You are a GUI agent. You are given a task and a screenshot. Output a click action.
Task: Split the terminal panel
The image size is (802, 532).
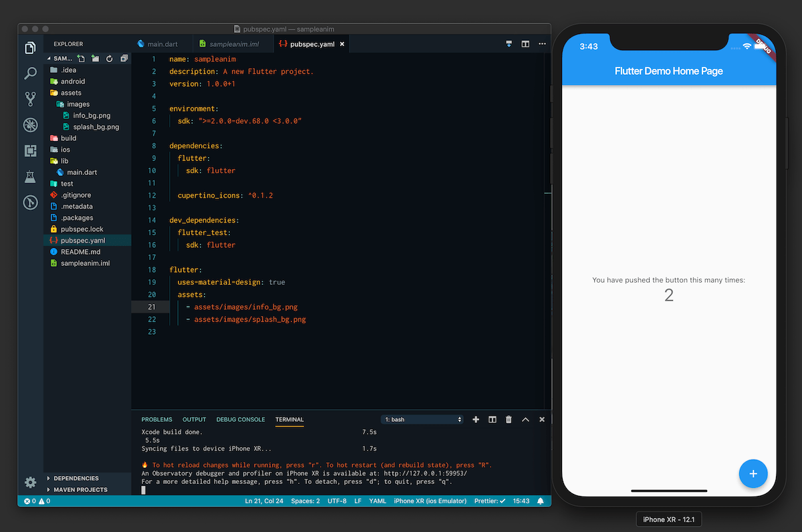[x=493, y=420]
